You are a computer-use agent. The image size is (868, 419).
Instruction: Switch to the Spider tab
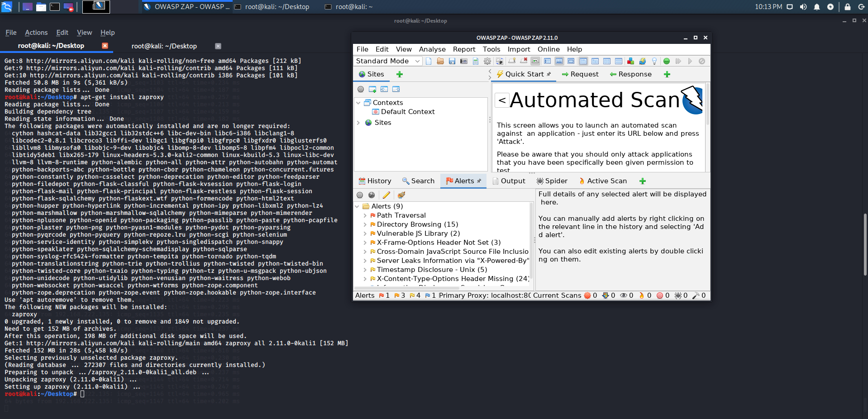point(552,181)
